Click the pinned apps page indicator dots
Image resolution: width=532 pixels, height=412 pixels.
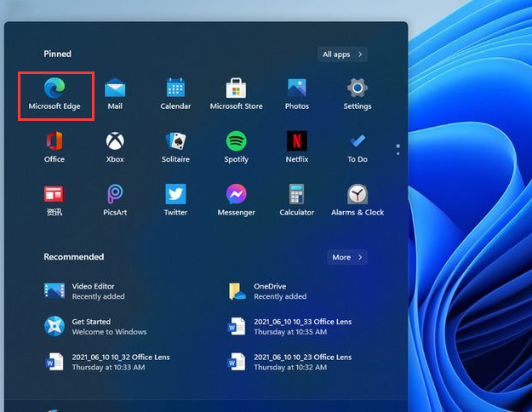pos(397,149)
